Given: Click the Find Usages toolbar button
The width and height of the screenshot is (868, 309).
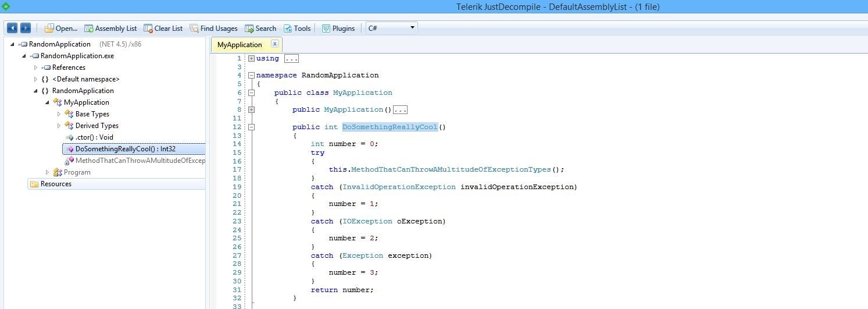Looking at the screenshot, I should click(x=213, y=28).
